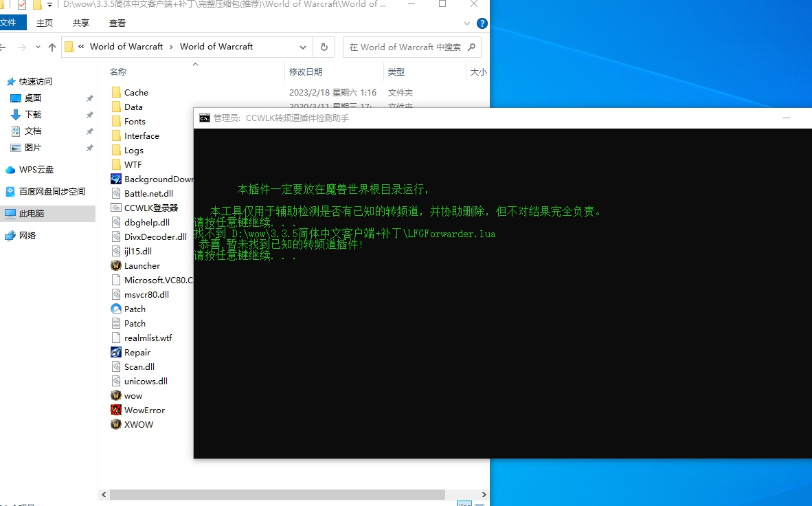Navigate up one folder level
The image size is (812, 506).
pyautogui.click(x=52, y=47)
